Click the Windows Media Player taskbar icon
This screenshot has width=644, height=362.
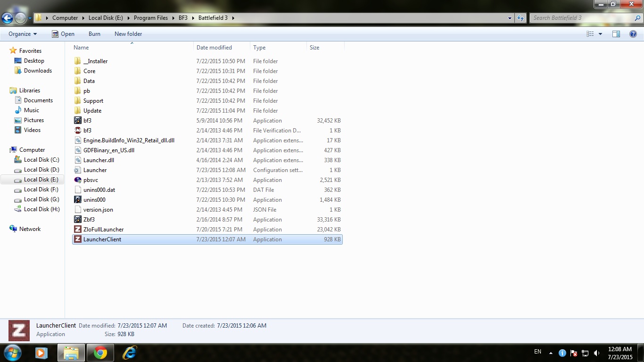click(41, 353)
